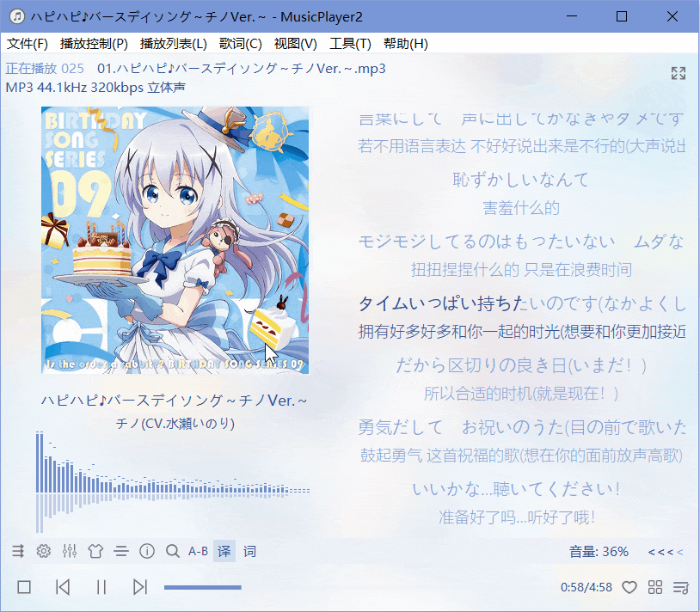Click the mini-mode grid icon
Image resolution: width=700 pixels, height=612 pixels.
point(655,587)
